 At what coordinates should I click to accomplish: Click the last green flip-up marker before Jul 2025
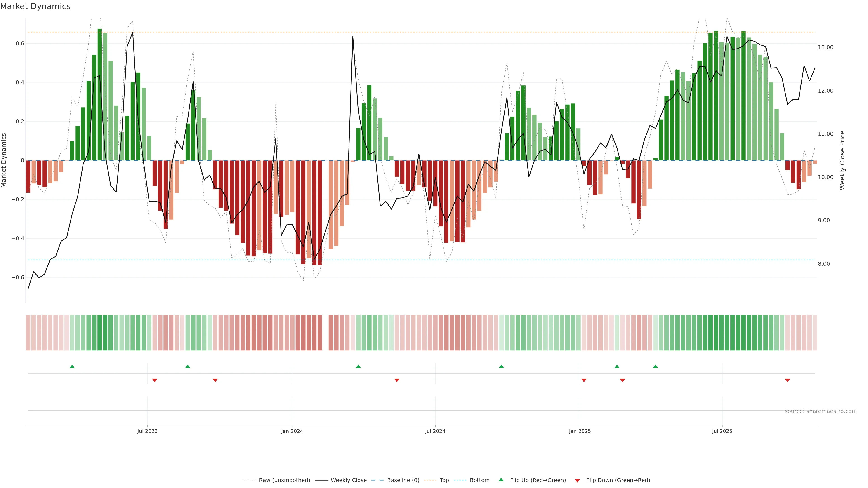click(655, 366)
